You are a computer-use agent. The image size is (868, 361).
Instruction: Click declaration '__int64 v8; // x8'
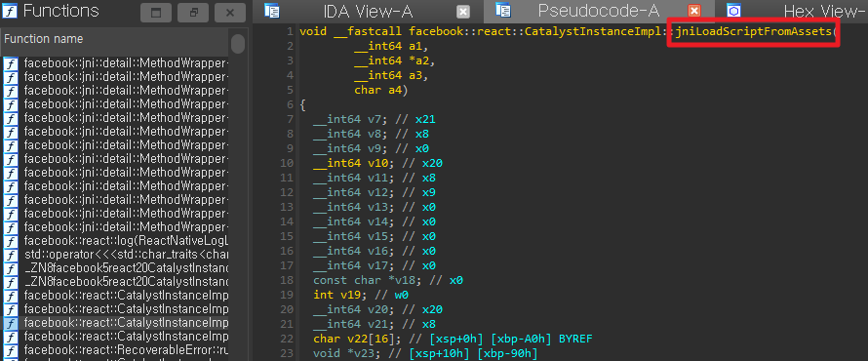(x=371, y=134)
